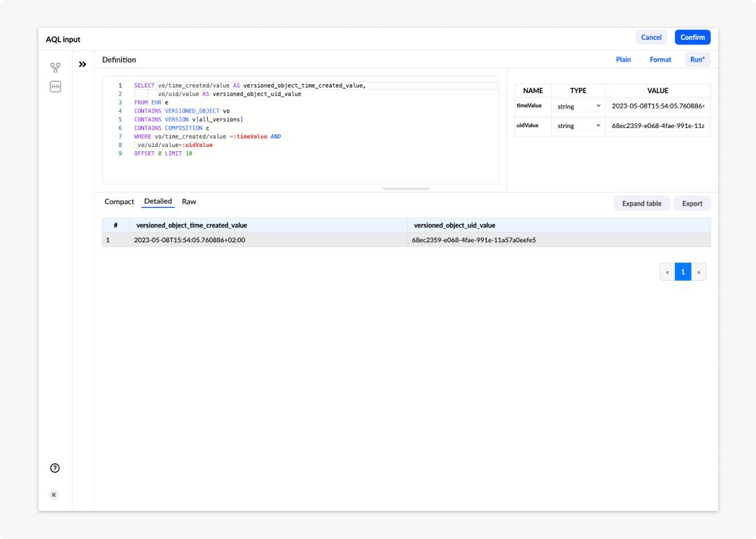Screen dimensions: 756x539
Task: Switch to Raw results tab
Action: point(189,202)
